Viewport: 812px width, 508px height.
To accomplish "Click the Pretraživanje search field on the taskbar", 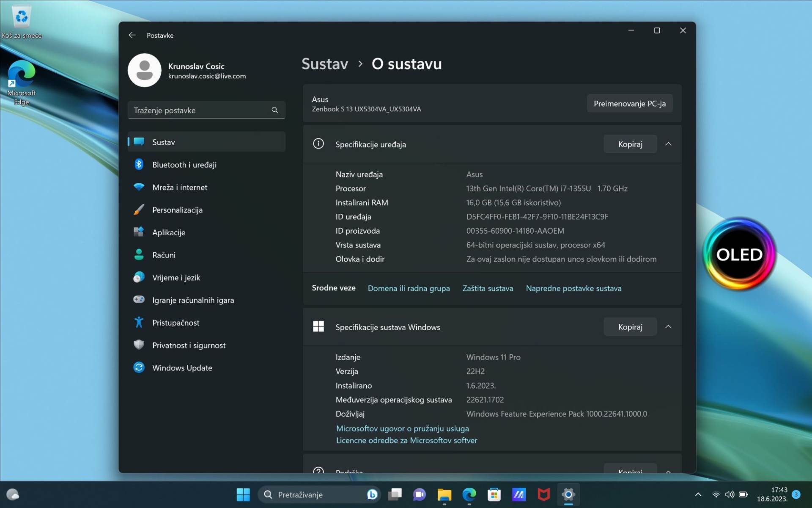I will click(313, 494).
